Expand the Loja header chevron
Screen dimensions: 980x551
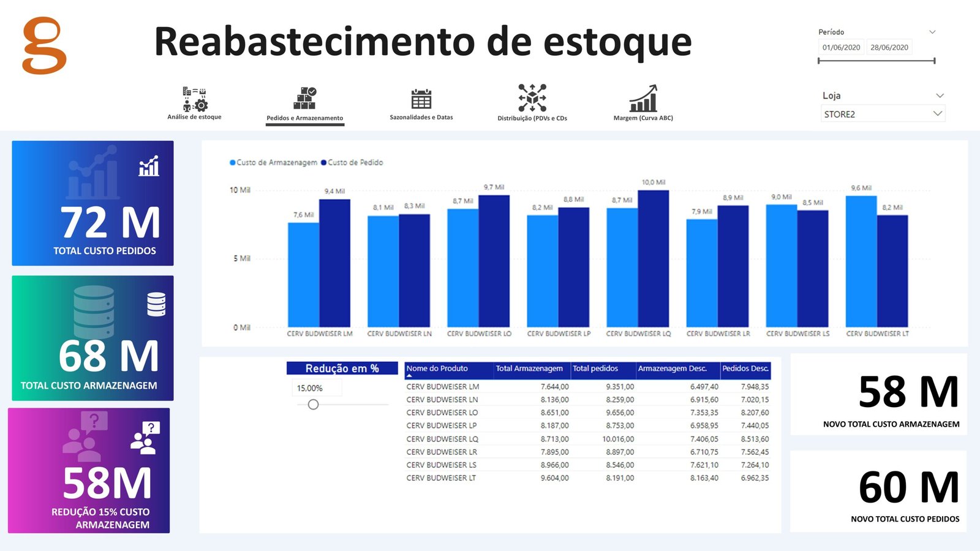[940, 96]
